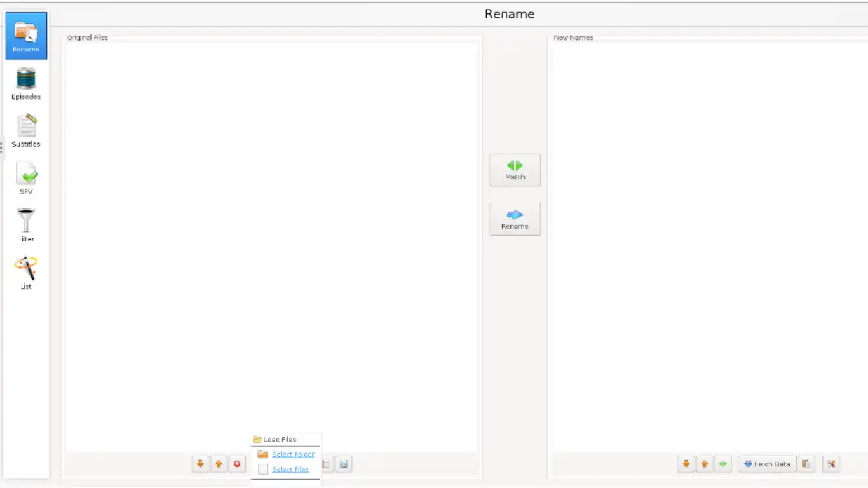Click Select Folder in Load Files popup
The width and height of the screenshot is (868, 488).
point(293,454)
